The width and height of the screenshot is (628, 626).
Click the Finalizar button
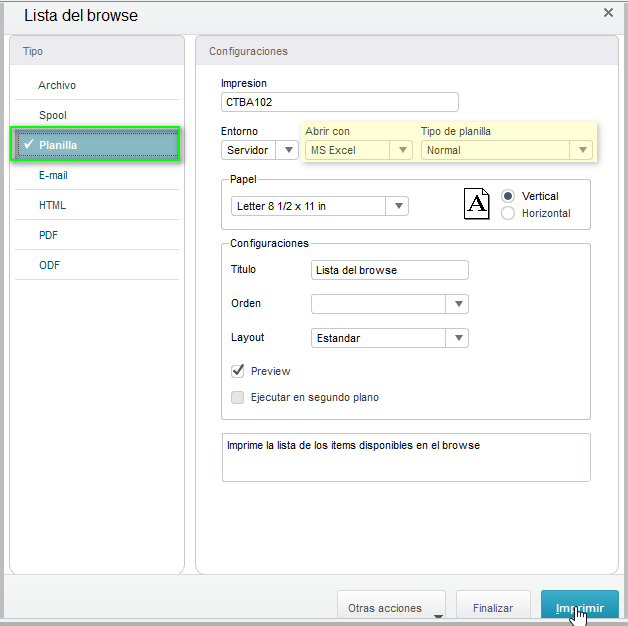(x=493, y=606)
